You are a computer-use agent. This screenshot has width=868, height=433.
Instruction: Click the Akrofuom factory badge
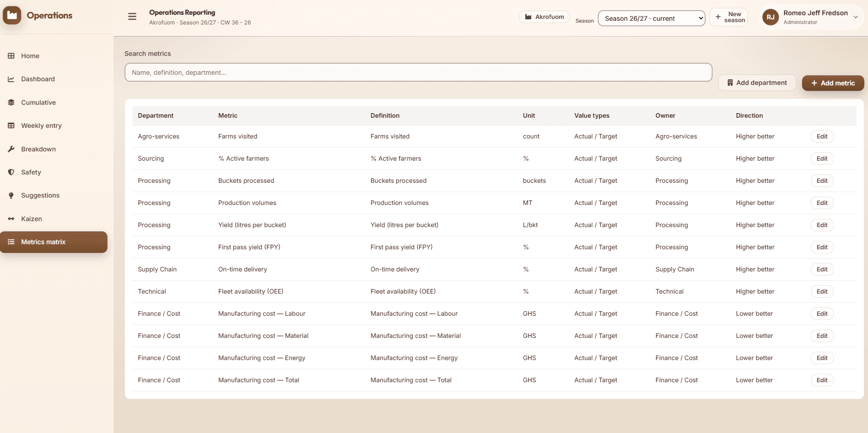[544, 17]
